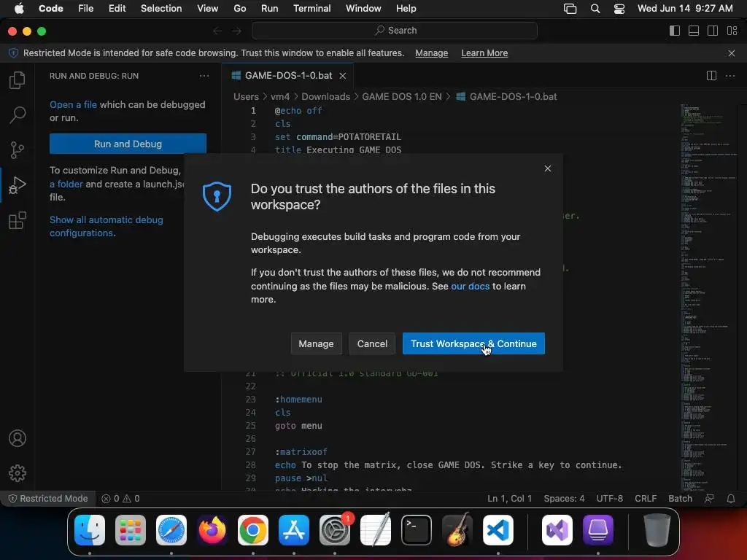
Task: Open Control Center in the menu bar
Action: (619, 9)
